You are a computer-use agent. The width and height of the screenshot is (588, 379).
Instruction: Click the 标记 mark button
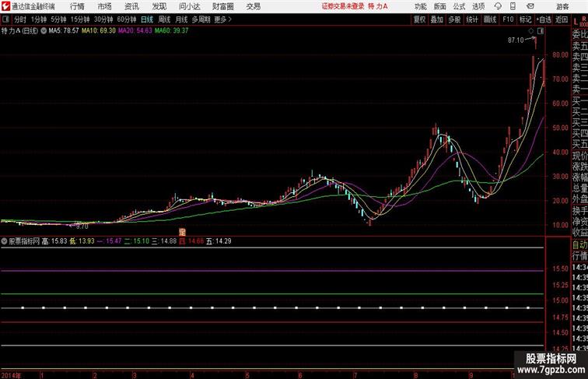(x=525, y=19)
